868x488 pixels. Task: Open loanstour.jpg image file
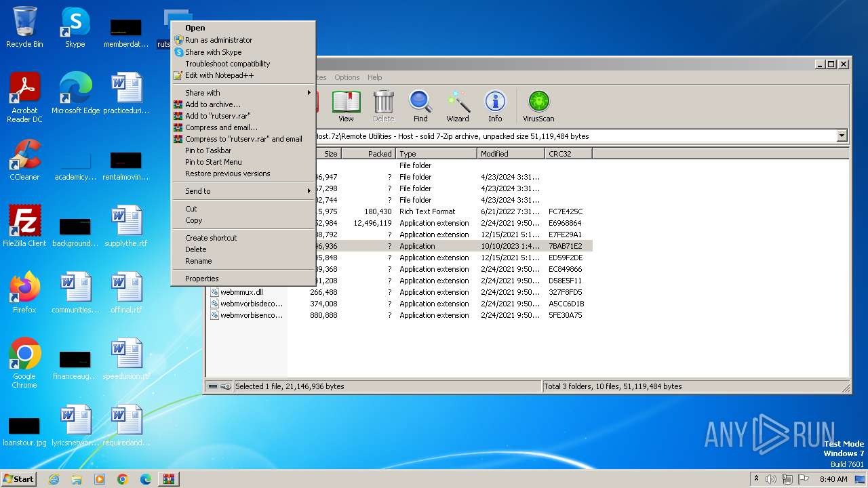tap(24, 430)
